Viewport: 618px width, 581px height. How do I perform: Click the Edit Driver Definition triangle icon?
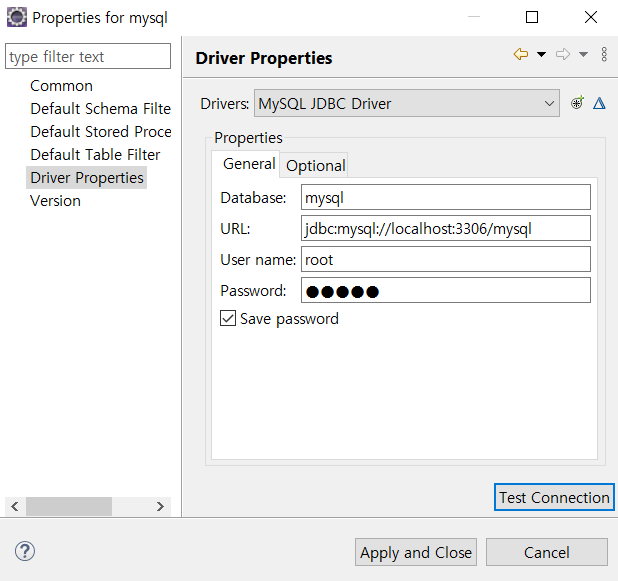(599, 103)
